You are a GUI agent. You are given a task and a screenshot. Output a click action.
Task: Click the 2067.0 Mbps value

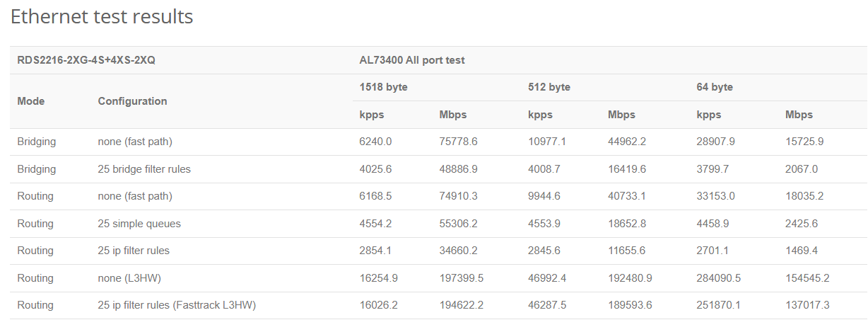coord(802,169)
